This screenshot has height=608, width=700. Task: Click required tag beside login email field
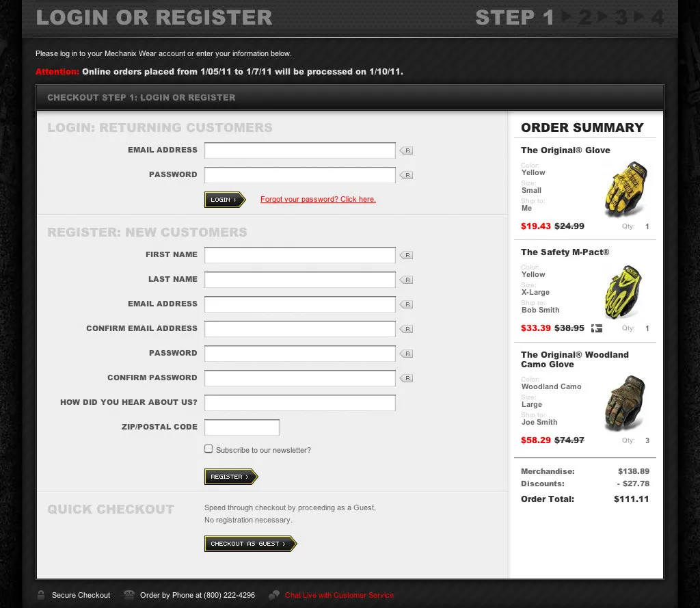click(406, 150)
